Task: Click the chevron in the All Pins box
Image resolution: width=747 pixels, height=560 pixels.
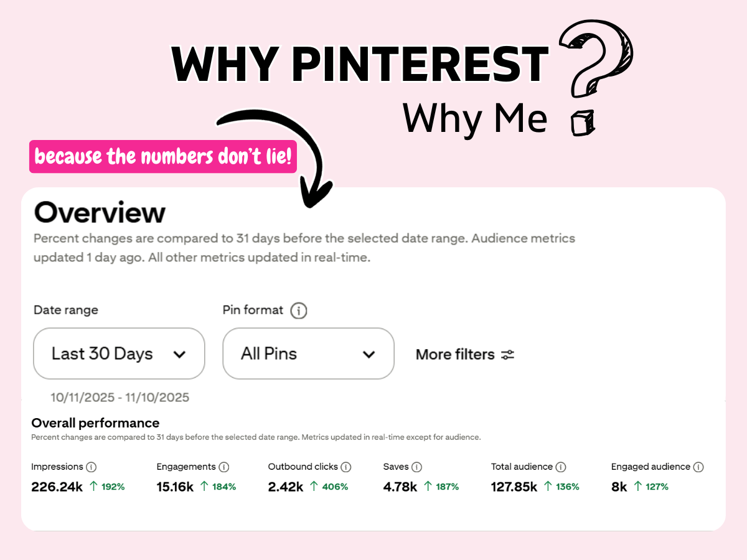Action: point(369,354)
